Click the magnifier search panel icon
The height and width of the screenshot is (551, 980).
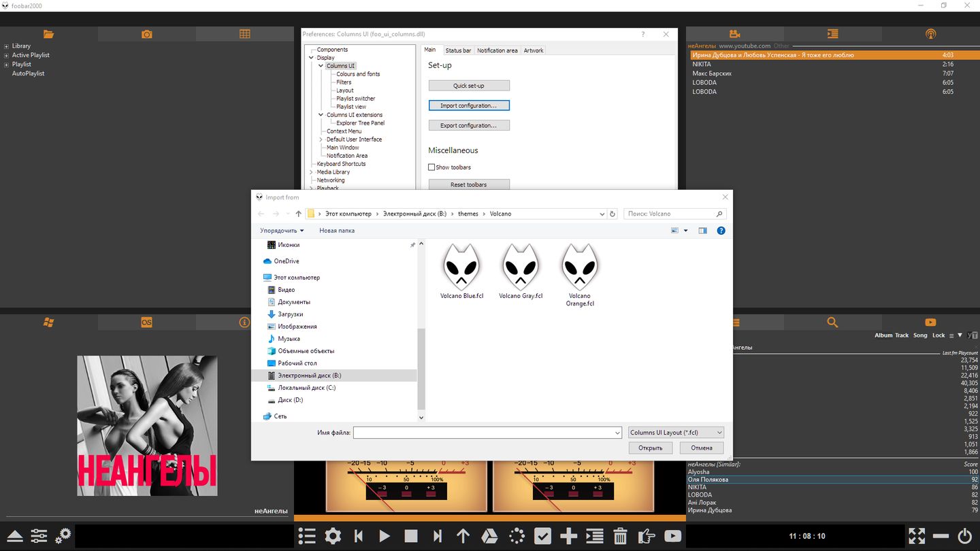[x=832, y=322]
